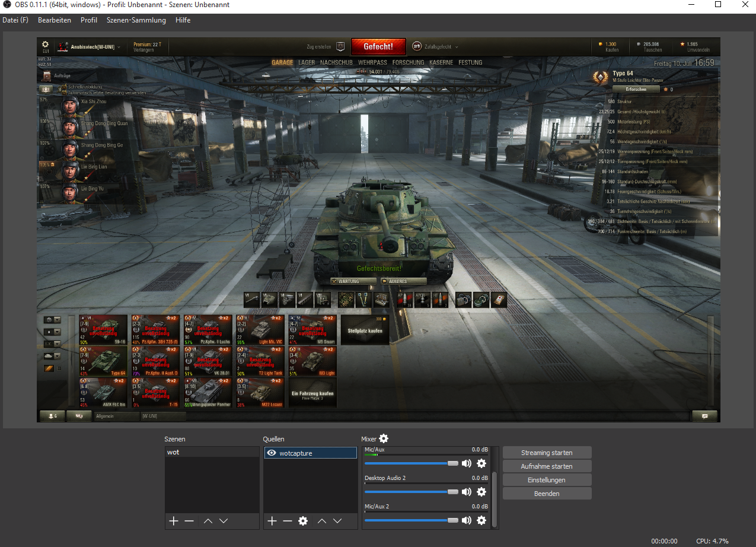Select the M22 Locust tank thumbnail
Image resolution: width=756 pixels, height=547 pixels.
pos(260,392)
